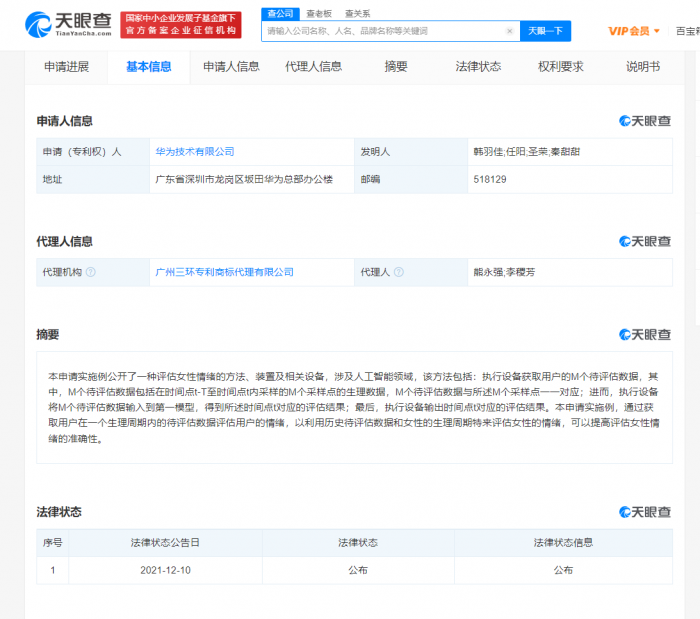Viewport: 700px width, 619px height.
Task: Go to the 权利要求 tab
Action: point(560,67)
